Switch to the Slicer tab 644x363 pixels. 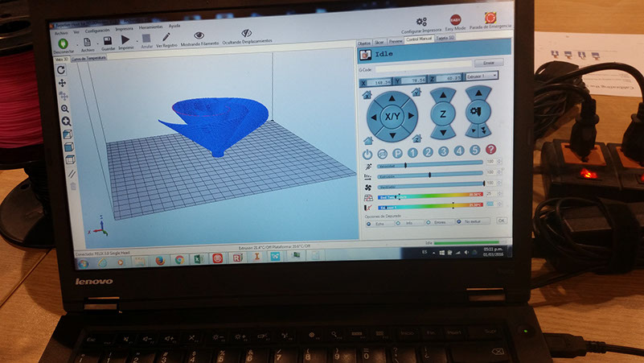click(379, 43)
